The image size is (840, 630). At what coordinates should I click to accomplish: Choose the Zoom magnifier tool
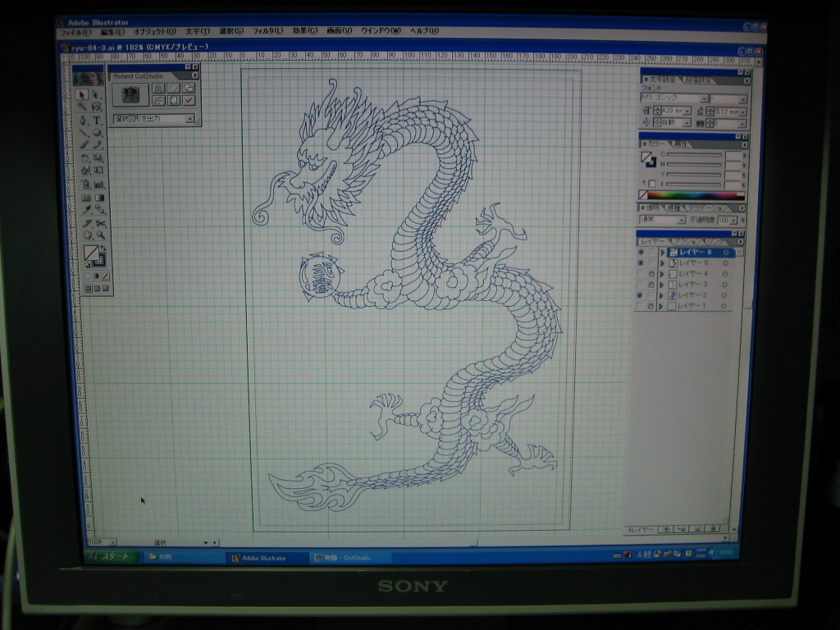click(x=101, y=235)
